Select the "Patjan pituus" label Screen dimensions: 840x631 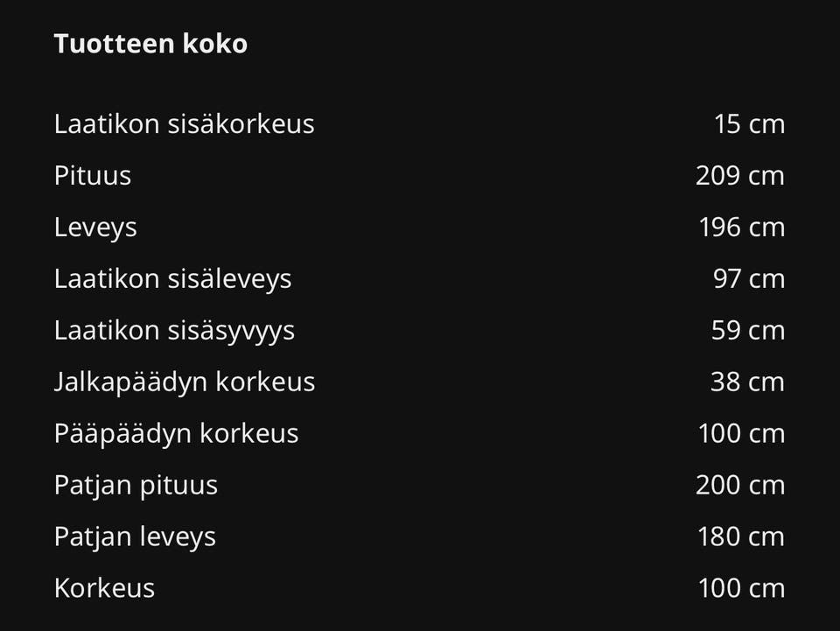(136, 485)
